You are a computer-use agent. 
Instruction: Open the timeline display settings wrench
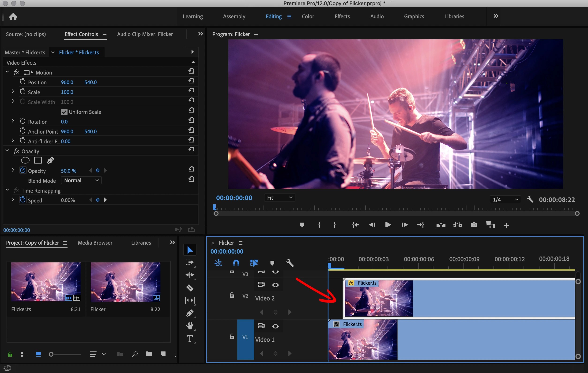coord(290,263)
